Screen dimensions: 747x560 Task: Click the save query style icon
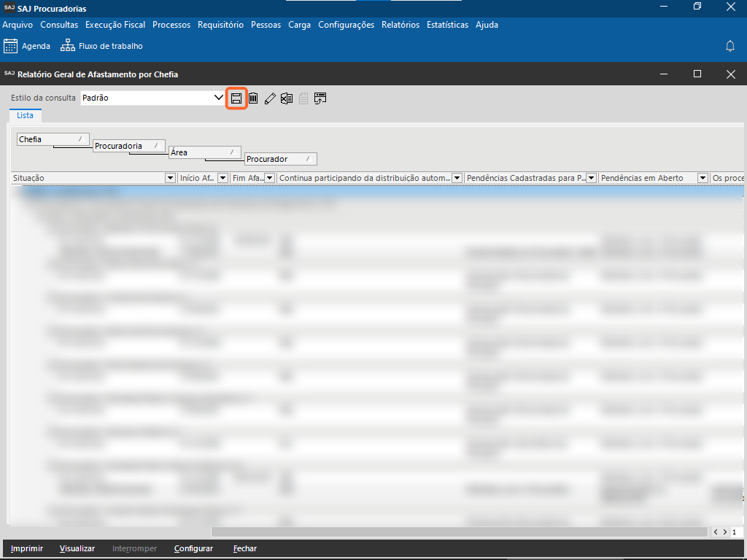point(236,98)
